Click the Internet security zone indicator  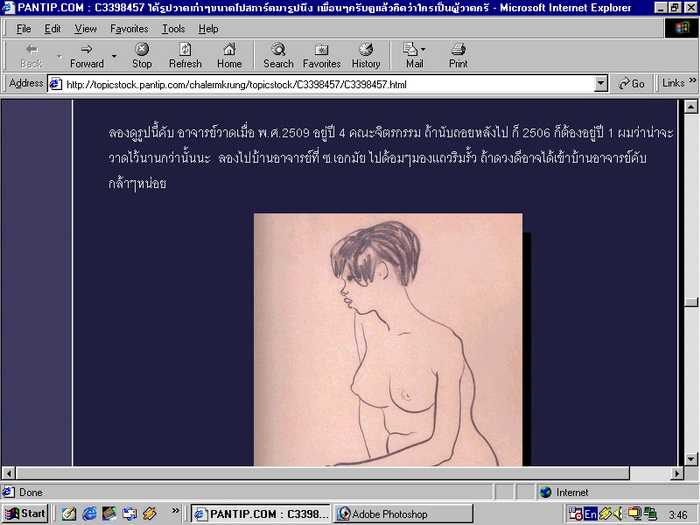617,492
